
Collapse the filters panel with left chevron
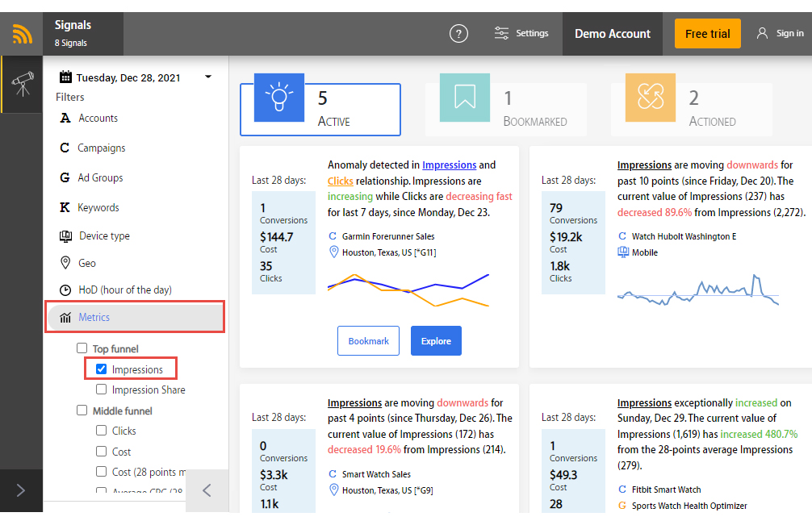tap(207, 490)
